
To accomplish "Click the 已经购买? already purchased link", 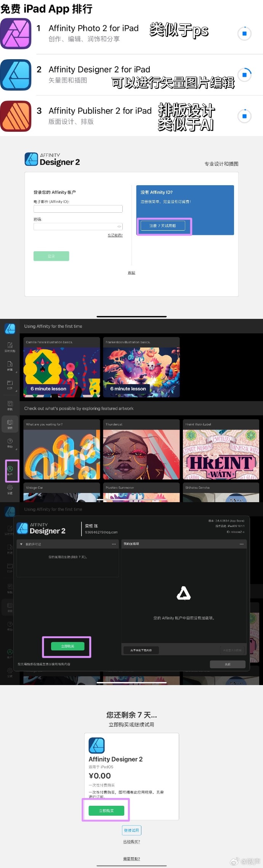I will tap(131, 841).
